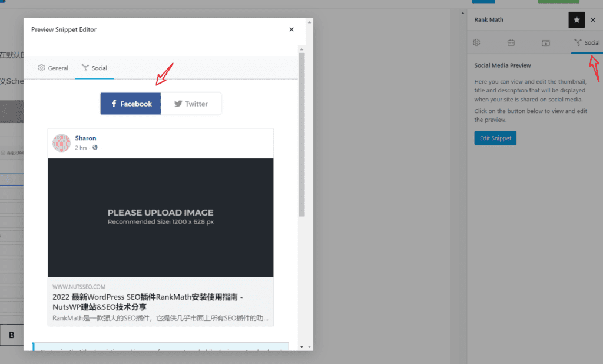The width and height of the screenshot is (603, 364).
Task: Click the Rank Math panel title
Action: (488, 19)
